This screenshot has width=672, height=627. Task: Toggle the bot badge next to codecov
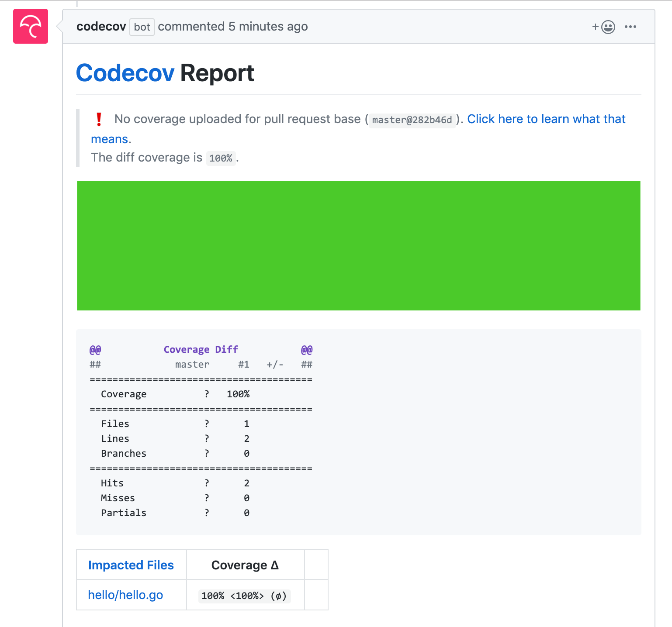click(142, 27)
